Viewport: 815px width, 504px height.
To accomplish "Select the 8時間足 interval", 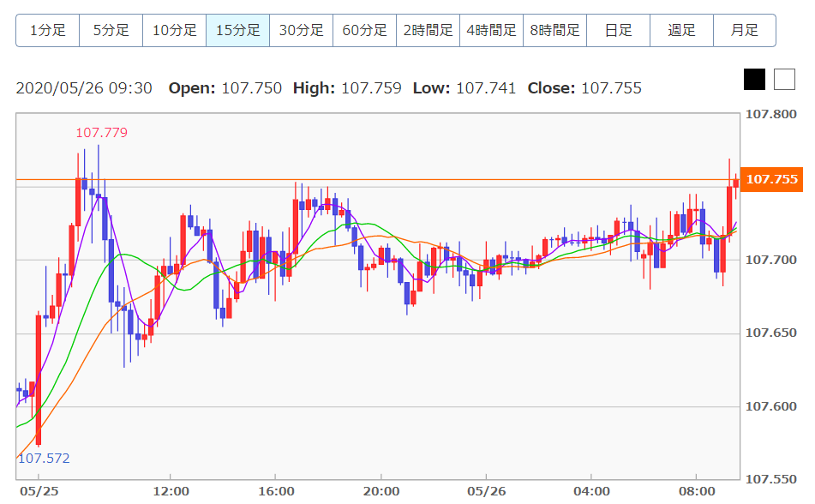I will 555,31.
